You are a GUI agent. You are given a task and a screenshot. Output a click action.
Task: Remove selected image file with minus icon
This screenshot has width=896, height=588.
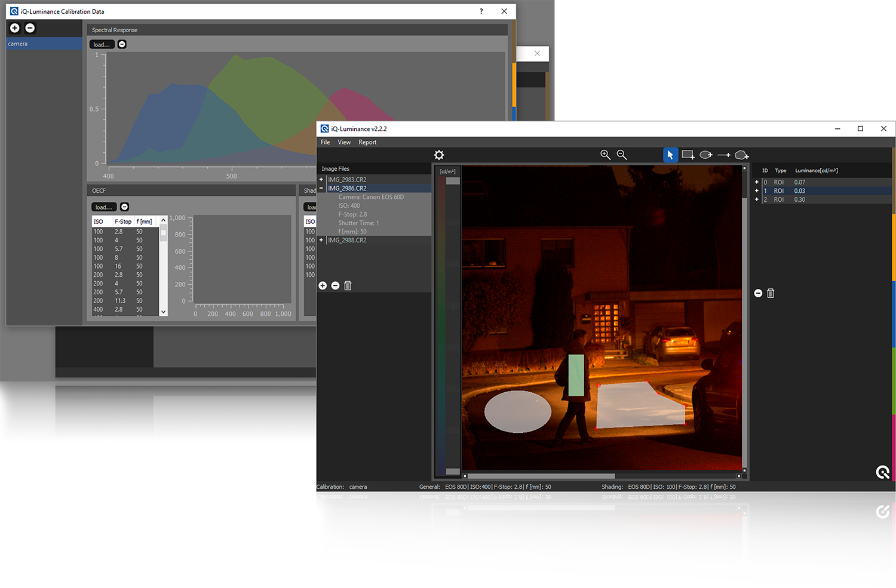pyautogui.click(x=335, y=285)
